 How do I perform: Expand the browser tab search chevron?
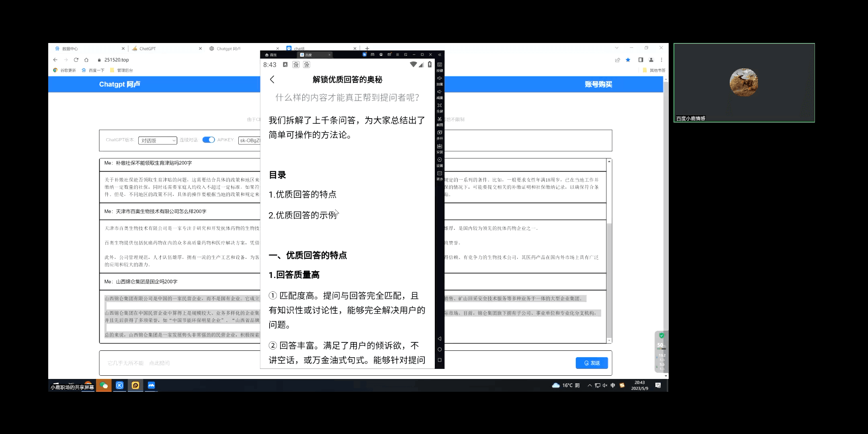point(616,48)
